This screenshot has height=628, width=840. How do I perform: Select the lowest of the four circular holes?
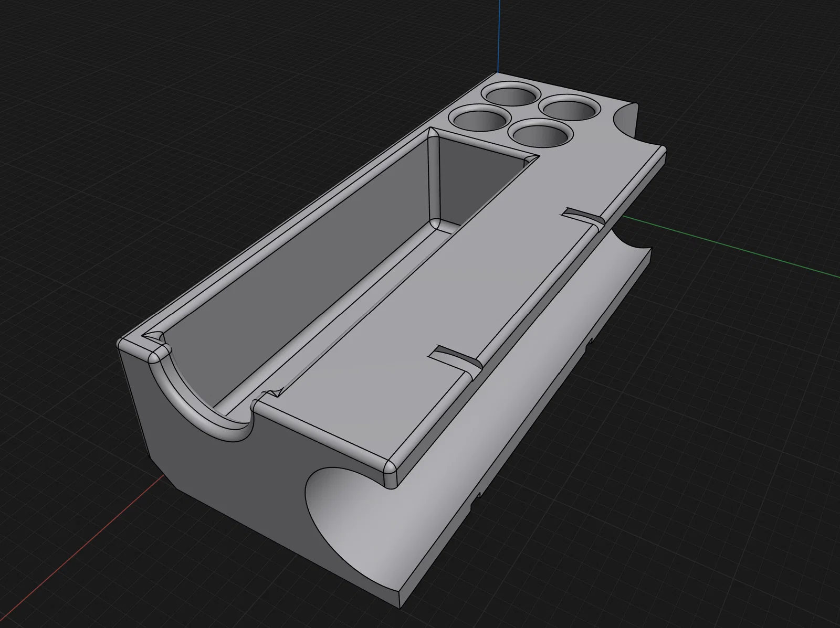[x=542, y=132]
